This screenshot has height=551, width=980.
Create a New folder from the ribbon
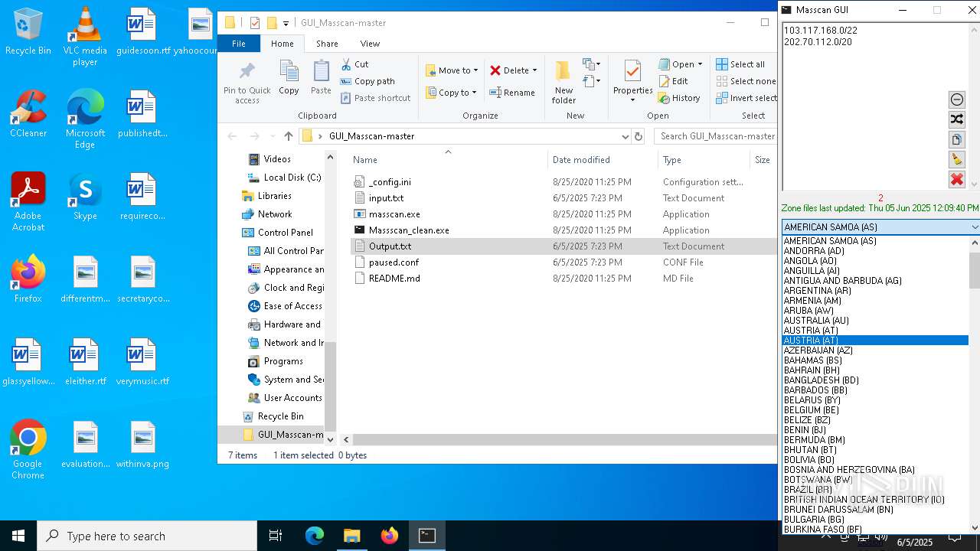point(563,83)
